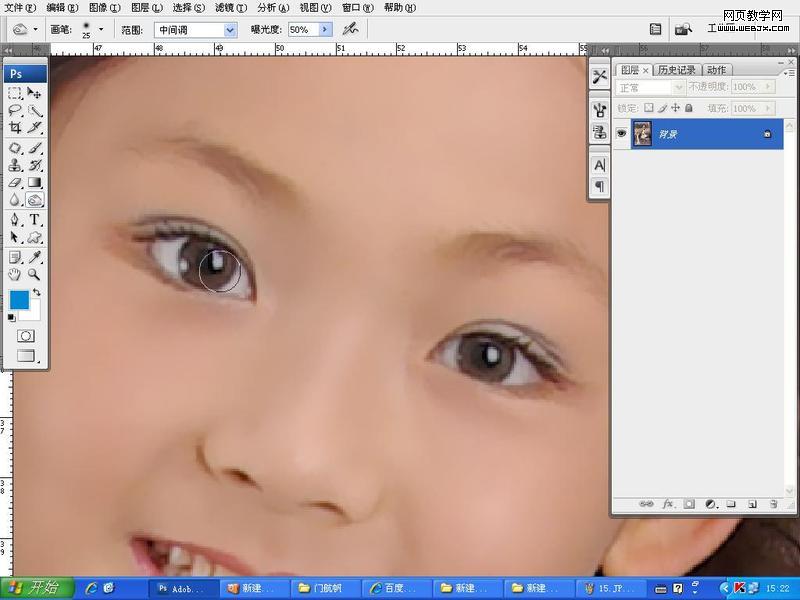Click the fx layer style button

click(x=667, y=505)
